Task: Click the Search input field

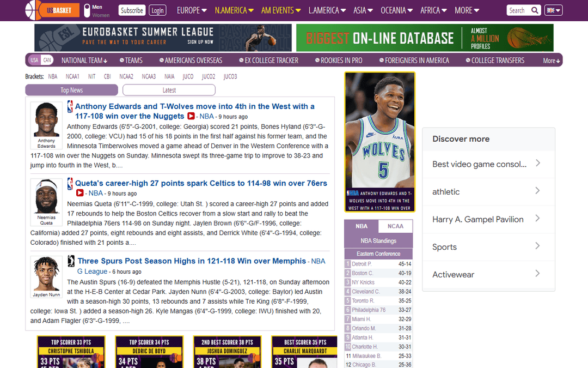Action: pos(518,10)
